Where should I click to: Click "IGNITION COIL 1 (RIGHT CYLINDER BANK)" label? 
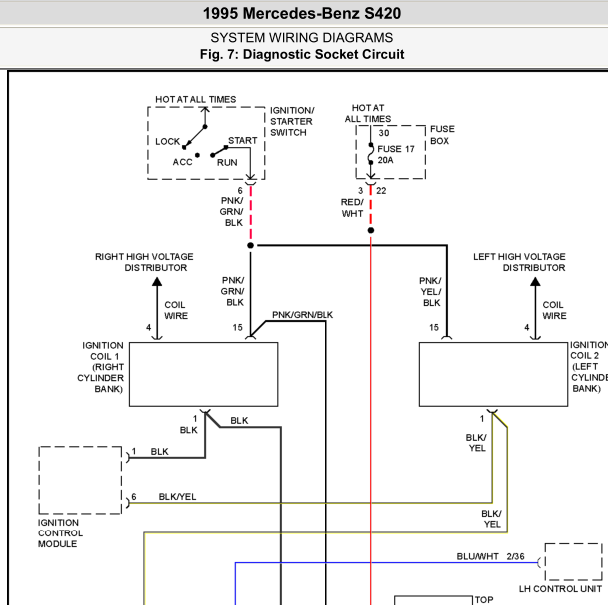tap(100, 367)
